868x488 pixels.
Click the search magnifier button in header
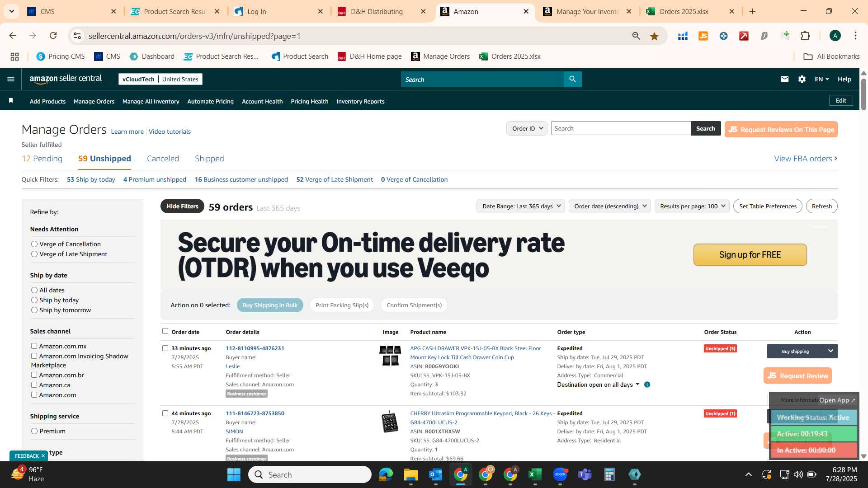pyautogui.click(x=572, y=79)
